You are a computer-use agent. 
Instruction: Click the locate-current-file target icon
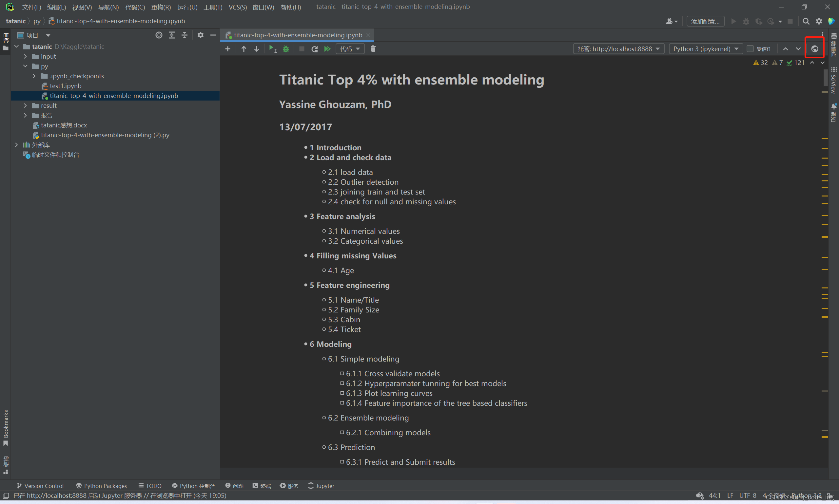(159, 35)
